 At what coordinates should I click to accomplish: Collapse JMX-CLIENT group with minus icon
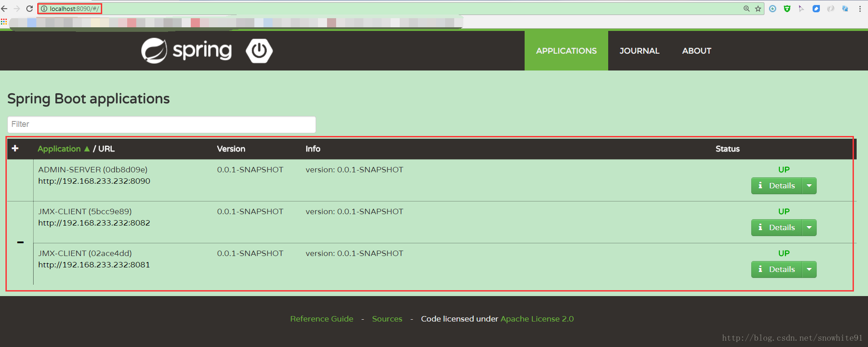point(20,242)
